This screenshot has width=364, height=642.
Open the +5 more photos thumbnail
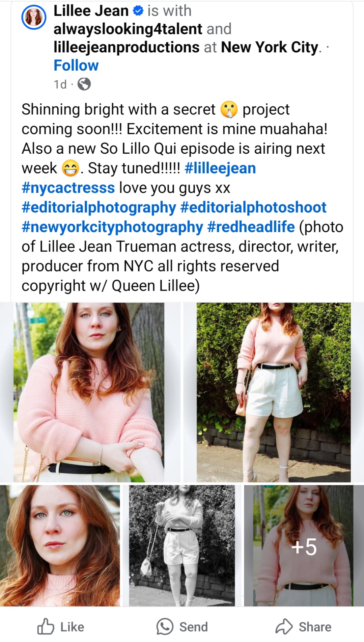[x=304, y=545]
